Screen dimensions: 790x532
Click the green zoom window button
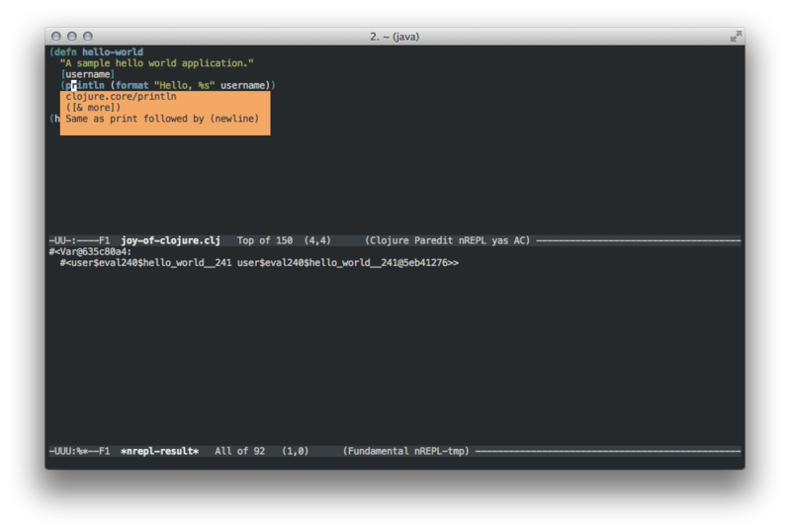click(88, 37)
